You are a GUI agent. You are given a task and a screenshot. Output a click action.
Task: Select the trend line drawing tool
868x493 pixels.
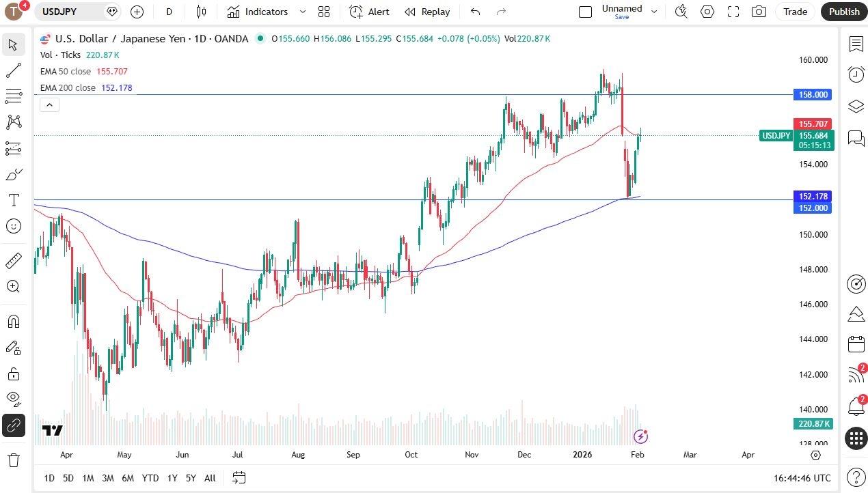13,70
